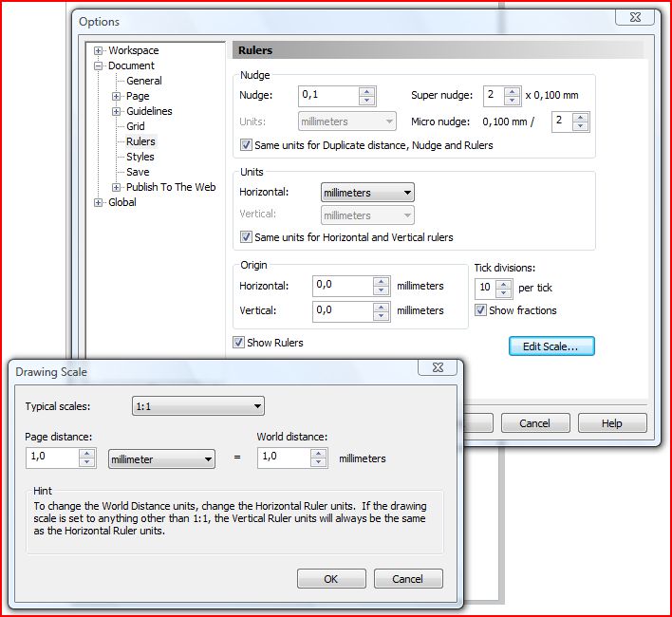The image size is (672, 617).
Task: Increase Origin Vertical with up arrow
Action: tap(381, 307)
